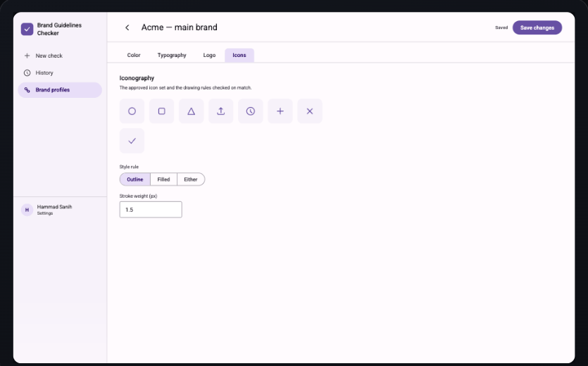The height and width of the screenshot is (366, 588).
Task: Click the Brand profiles sidebar icon
Action: coord(27,90)
